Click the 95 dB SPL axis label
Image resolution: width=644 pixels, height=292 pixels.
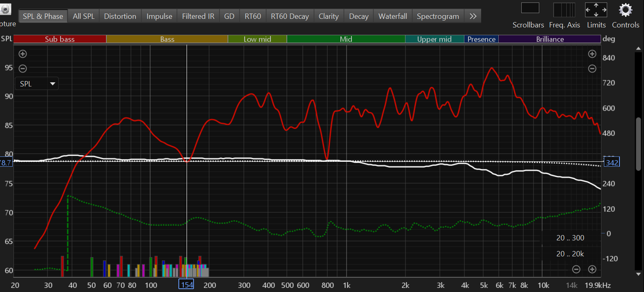[x=9, y=68]
